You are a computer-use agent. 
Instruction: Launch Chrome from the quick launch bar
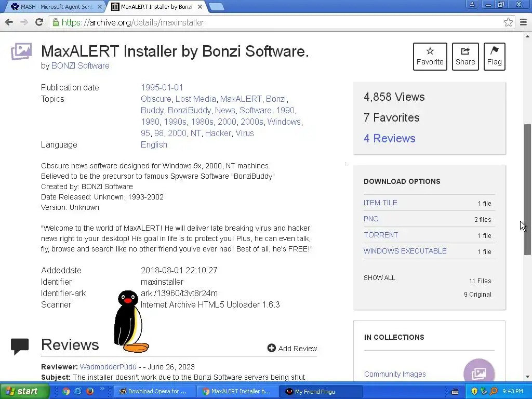point(66,391)
